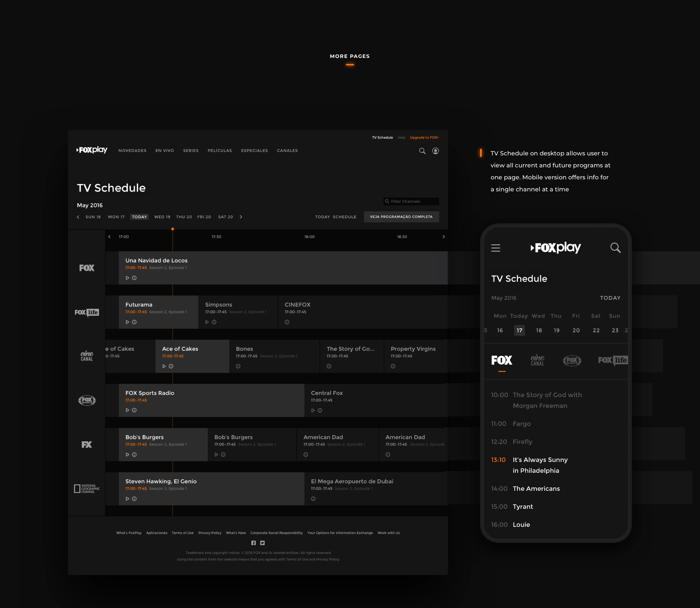
Task: Click VEJA PROGRAMAÇÃO COMPLETA button
Action: (x=401, y=217)
